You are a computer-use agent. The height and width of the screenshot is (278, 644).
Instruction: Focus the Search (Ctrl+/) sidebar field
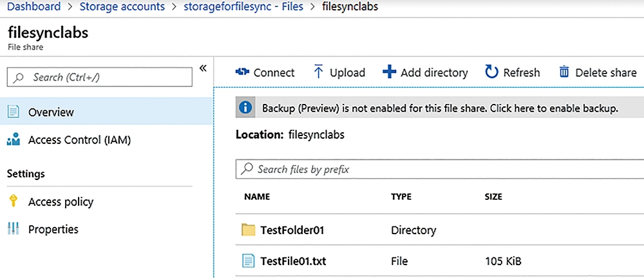99,77
